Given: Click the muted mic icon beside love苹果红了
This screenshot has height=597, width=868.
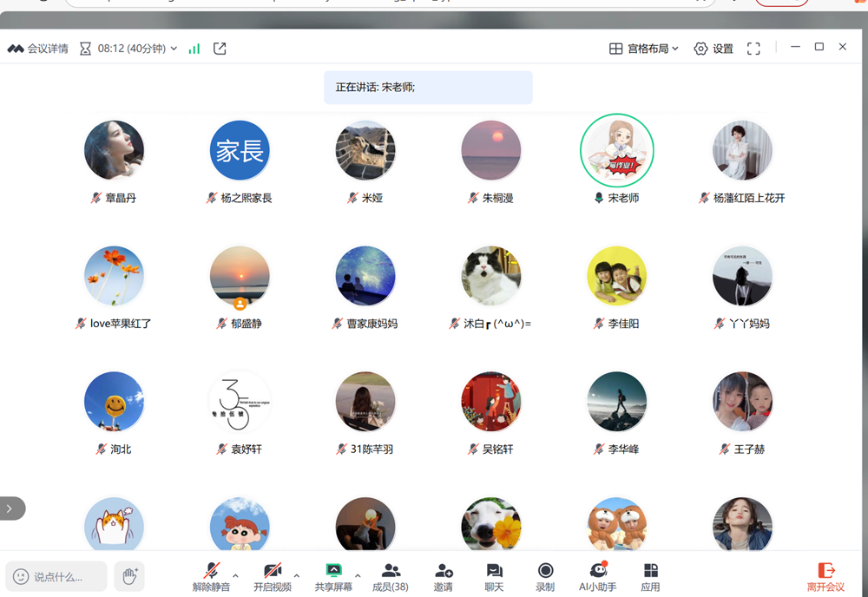Looking at the screenshot, I should [81, 323].
